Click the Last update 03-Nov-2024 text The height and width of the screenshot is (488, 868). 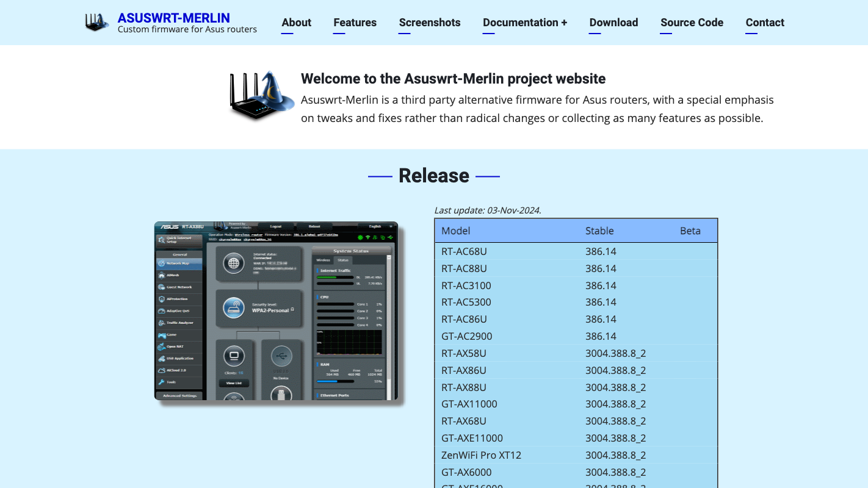click(488, 210)
